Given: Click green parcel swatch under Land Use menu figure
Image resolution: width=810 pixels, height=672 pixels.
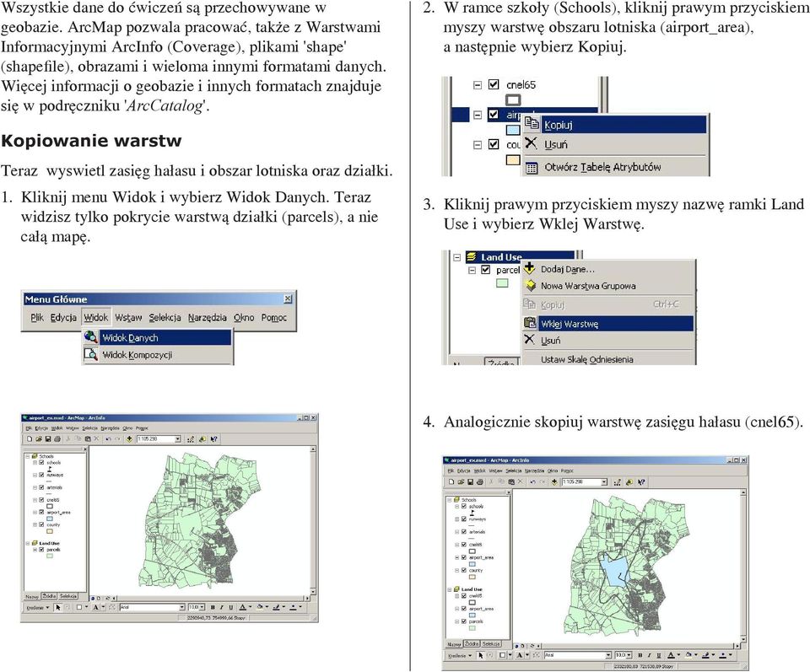Looking at the screenshot, I should tap(502, 282).
